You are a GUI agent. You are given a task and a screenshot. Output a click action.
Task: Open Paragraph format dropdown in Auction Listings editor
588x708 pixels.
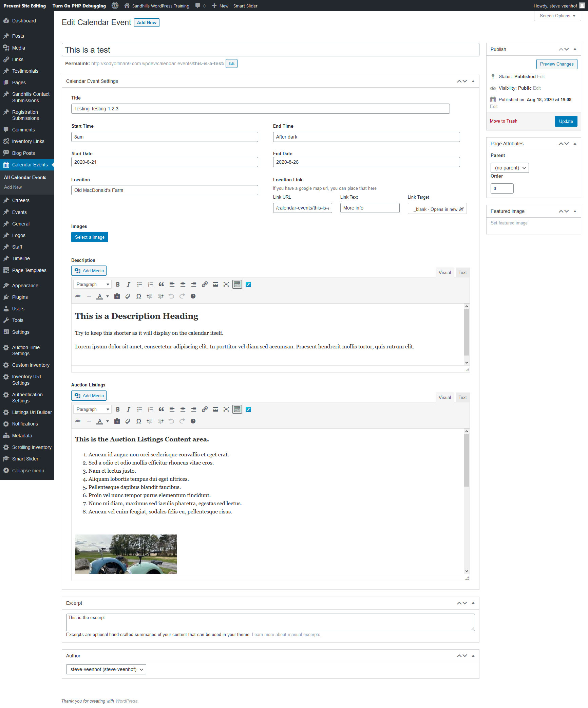tap(92, 410)
